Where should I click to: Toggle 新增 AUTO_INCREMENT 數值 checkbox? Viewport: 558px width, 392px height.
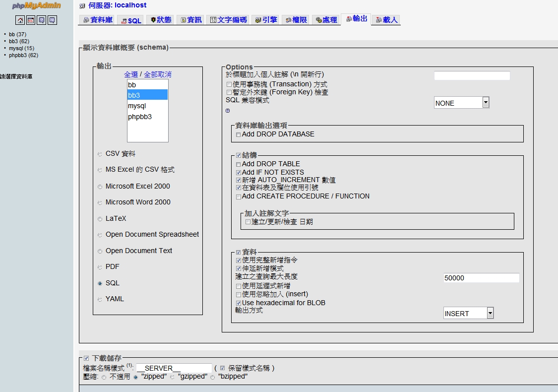239,181
